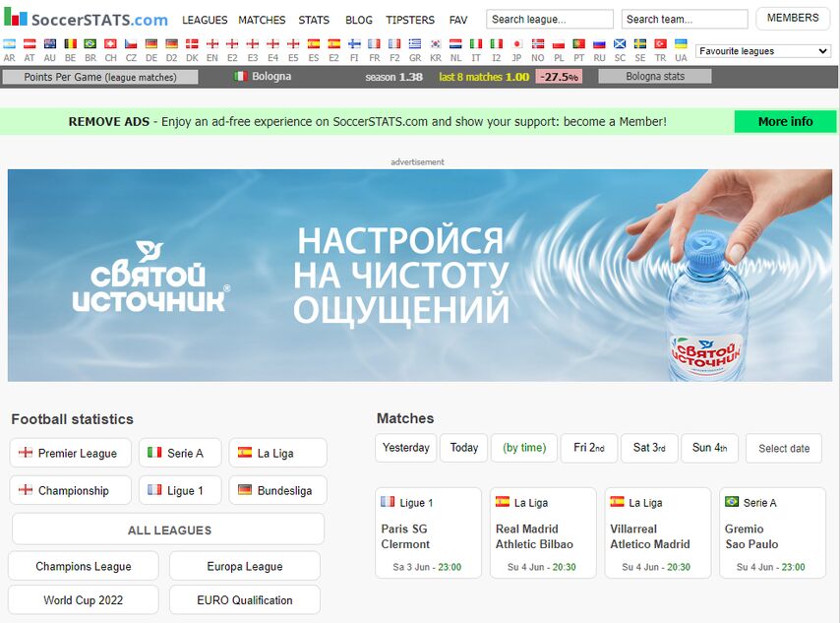Open Real Madrid vs Athletic Bilbao card
Image resolution: width=840 pixels, height=623 pixels.
[x=543, y=532]
